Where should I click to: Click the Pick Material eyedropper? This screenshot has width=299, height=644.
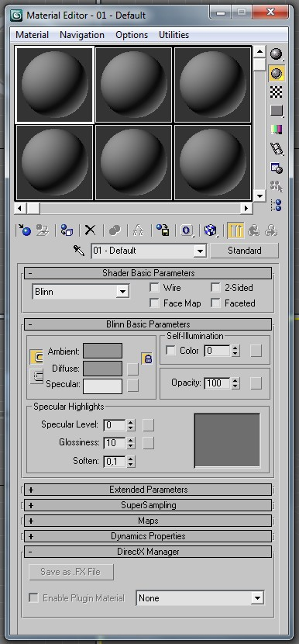point(79,250)
